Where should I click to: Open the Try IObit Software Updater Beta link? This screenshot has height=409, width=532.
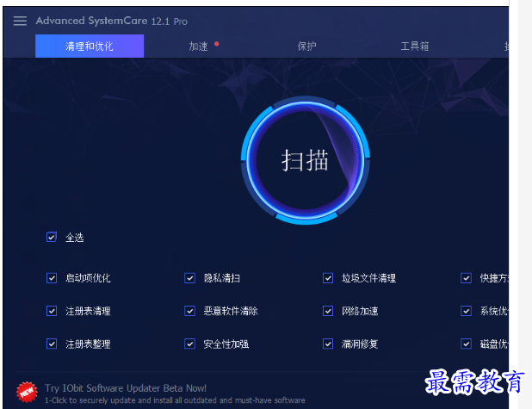[x=126, y=388]
